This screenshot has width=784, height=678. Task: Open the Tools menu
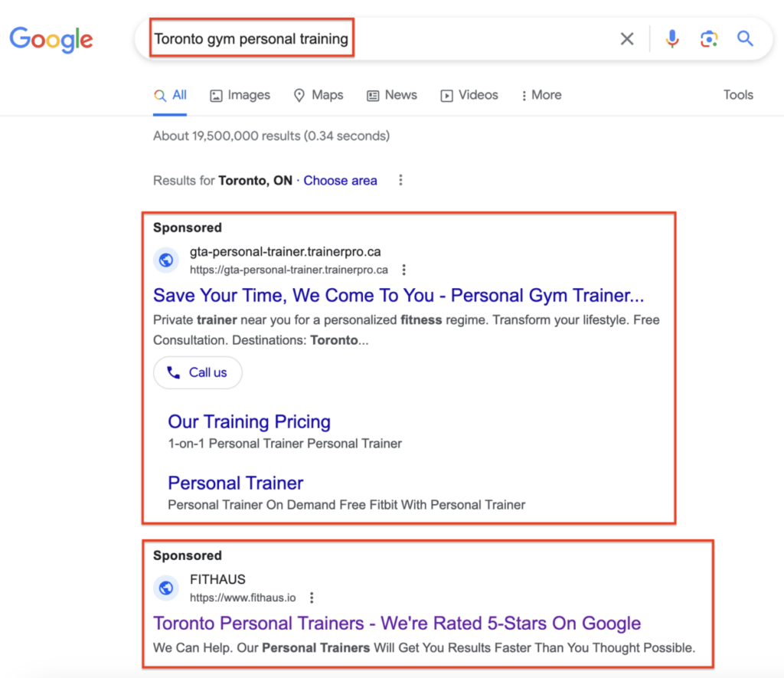pyautogui.click(x=737, y=95)
